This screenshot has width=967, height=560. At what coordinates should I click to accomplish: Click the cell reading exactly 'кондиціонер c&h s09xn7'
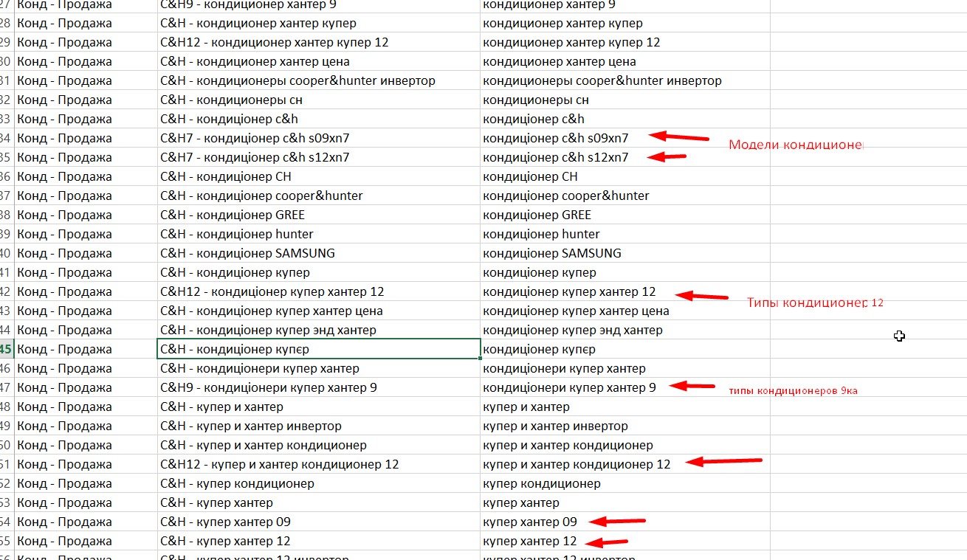(x=625, y=138)
